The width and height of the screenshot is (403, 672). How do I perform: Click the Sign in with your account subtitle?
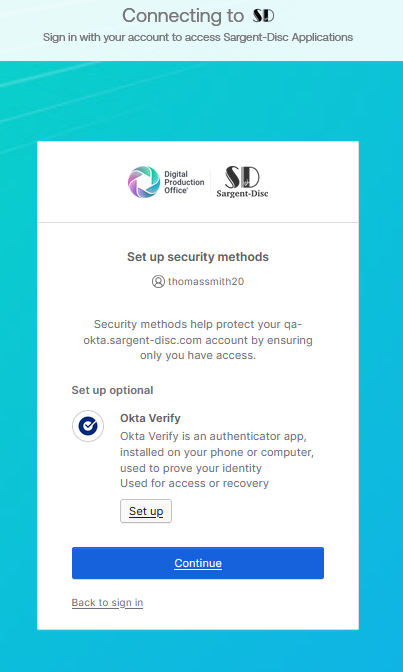(x=198, y=37)
